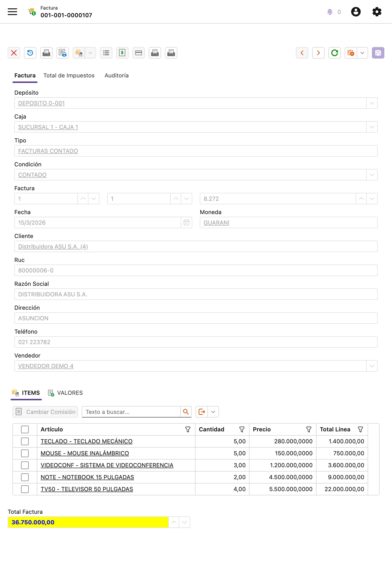Click the red cancel/delete icon
Image resolution: width=392 pixels, height=564 pixels.
point(14,53)
